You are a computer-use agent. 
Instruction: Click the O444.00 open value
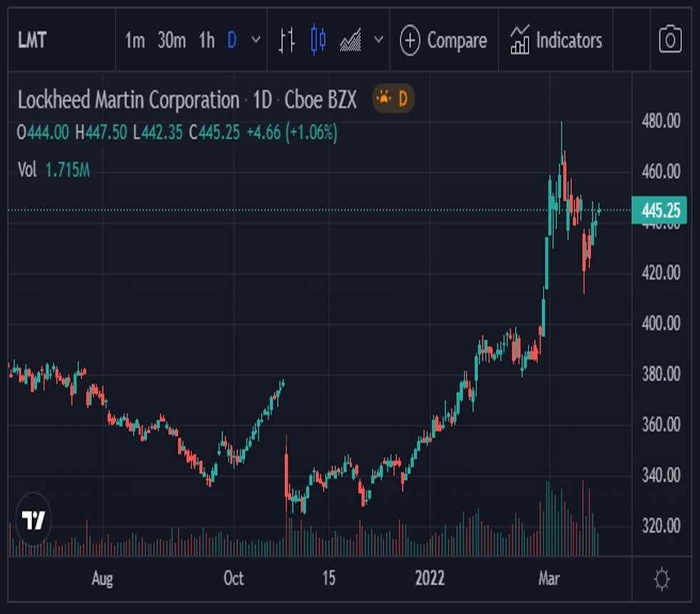[43, 133]
